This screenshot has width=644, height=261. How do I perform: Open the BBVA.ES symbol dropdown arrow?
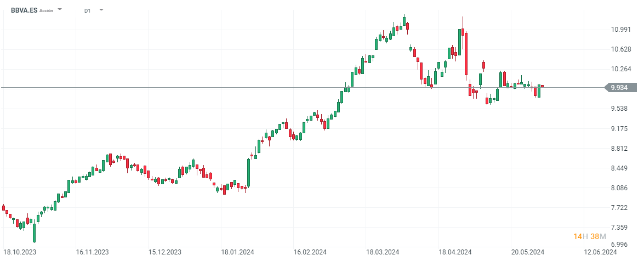60,10
